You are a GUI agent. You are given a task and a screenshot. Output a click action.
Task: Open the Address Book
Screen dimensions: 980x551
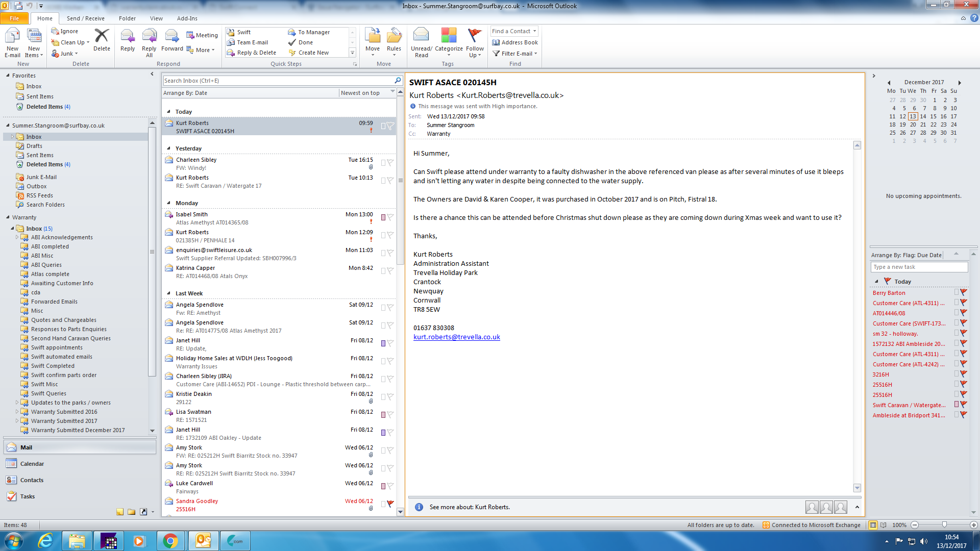point(515,42)
